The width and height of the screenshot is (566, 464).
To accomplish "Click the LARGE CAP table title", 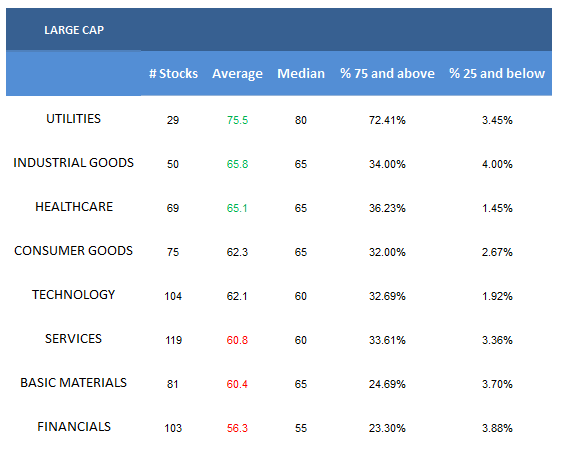I will point(74,30).
